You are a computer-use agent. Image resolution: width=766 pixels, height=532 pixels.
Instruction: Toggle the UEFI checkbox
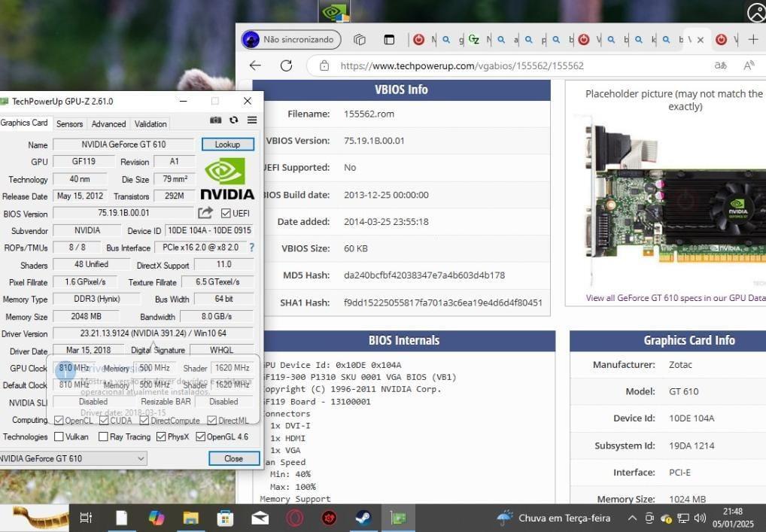(226, 213)
